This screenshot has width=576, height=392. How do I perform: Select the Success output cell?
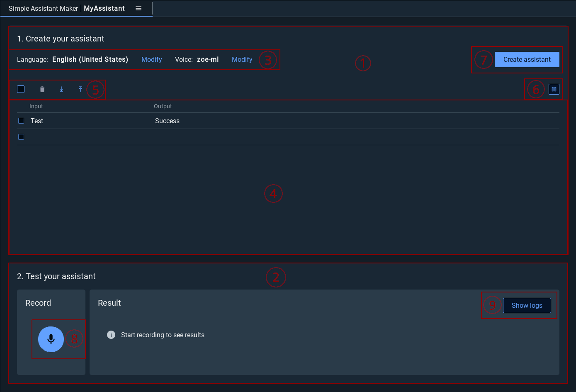tap(167, 121)
